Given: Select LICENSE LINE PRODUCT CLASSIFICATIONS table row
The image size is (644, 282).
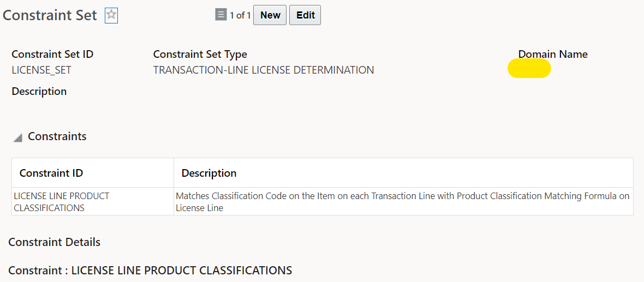Looking at the screenshot, I should (x=323, y=202).
